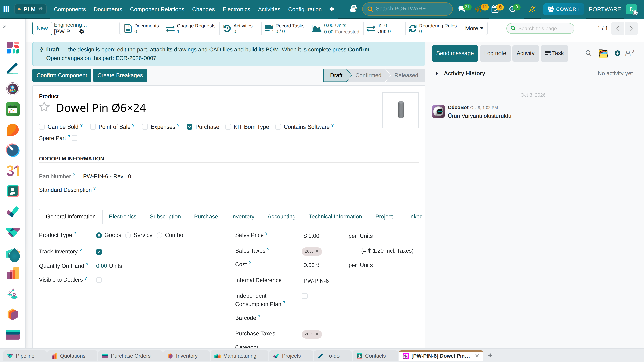The height and width of the screenshot is (362, 644).
Task: Open the Component Relations menu
Action: click(x=157, y=9)
